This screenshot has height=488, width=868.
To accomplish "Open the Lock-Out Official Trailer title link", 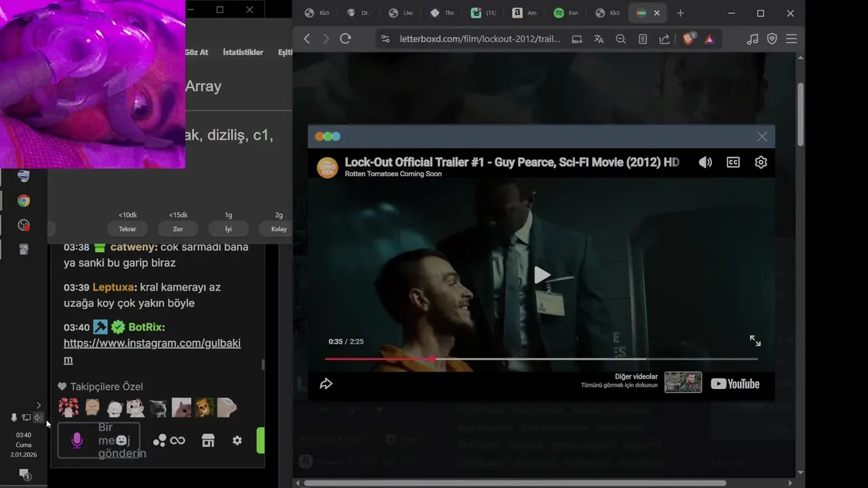I will click(x=512, y=162).
